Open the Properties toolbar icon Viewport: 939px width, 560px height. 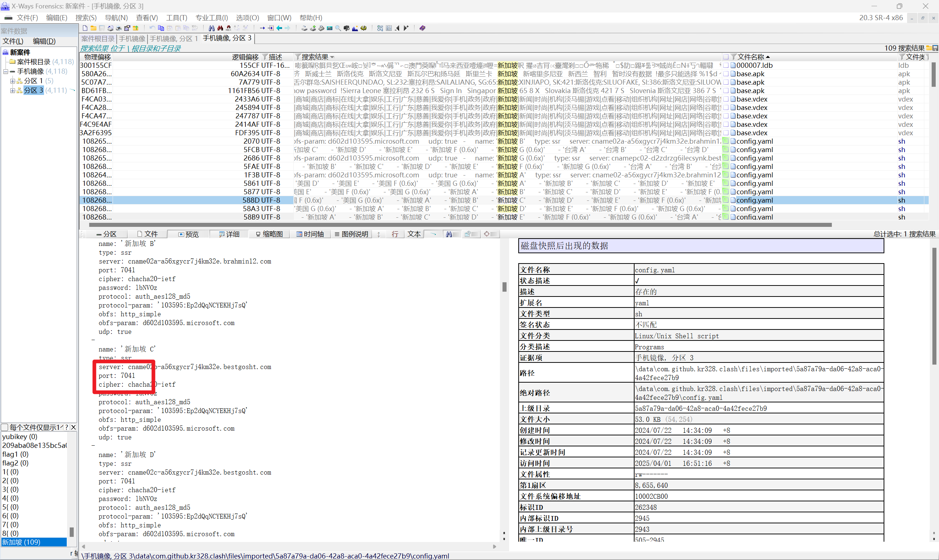pyautogui.click(x=127, y=28)
